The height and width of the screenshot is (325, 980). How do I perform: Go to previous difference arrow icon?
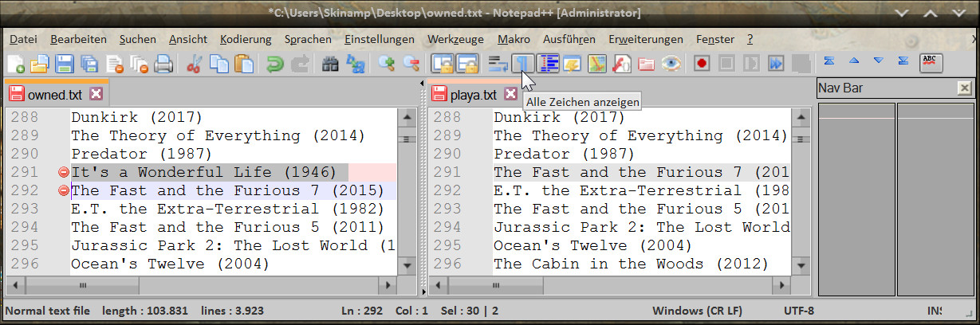(855, 61)
